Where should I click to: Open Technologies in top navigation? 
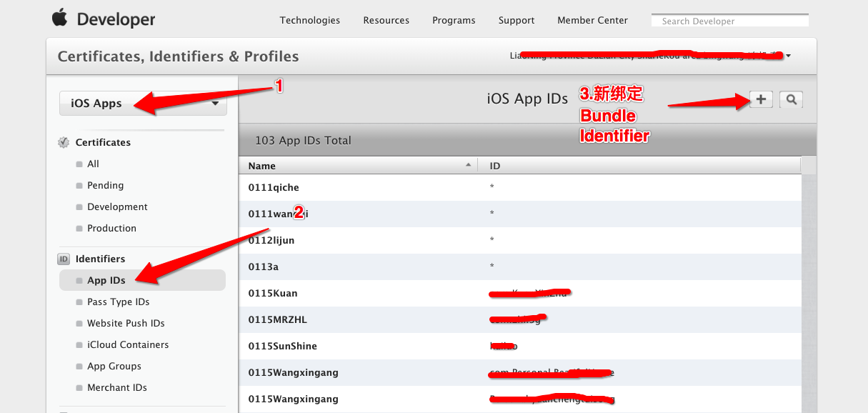point(310,20)
